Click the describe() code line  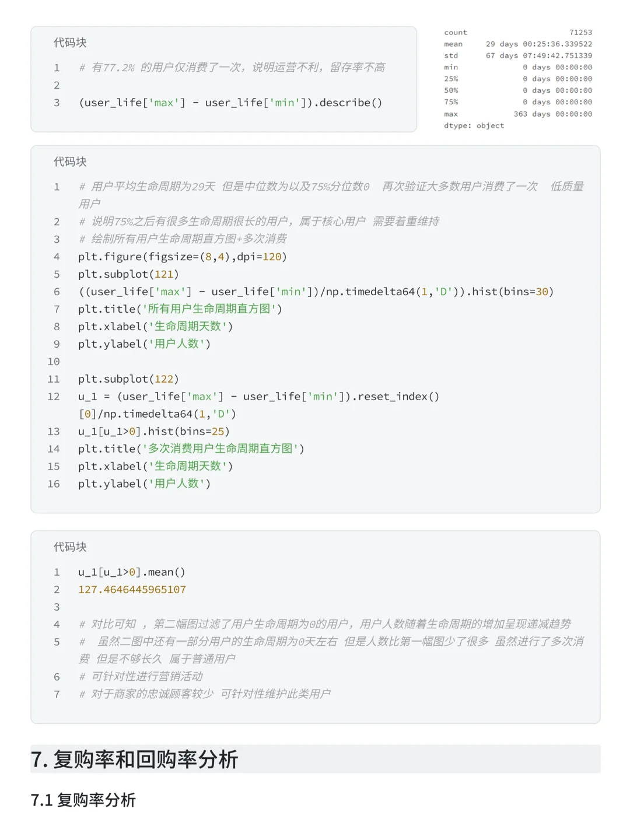[x=230, y=103]
